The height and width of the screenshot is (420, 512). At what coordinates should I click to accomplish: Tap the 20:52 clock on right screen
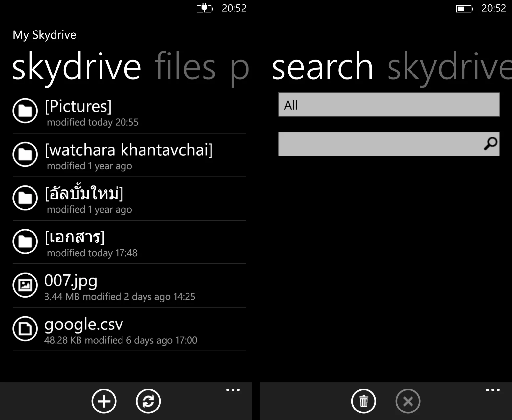494,8
